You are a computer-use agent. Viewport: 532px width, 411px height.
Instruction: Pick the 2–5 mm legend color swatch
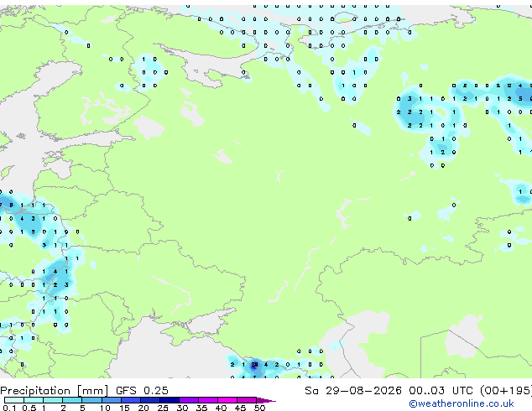click(x=72, y=400)
